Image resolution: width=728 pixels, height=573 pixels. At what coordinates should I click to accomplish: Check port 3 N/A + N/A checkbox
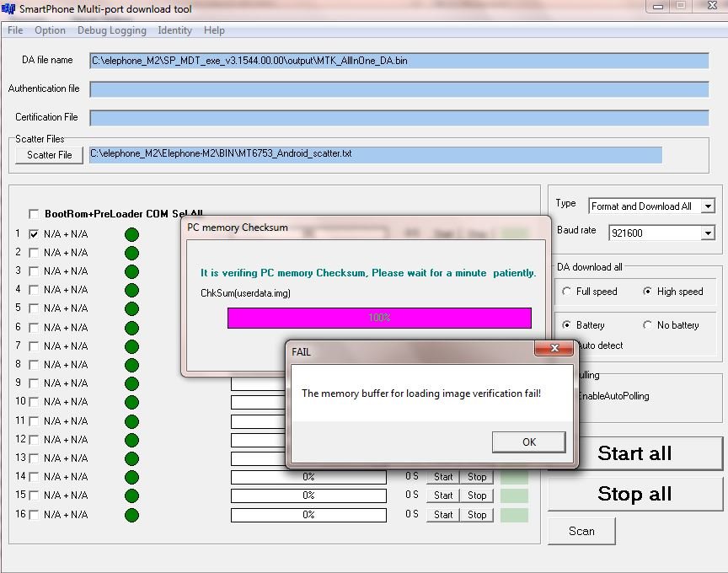pos(34,271)
